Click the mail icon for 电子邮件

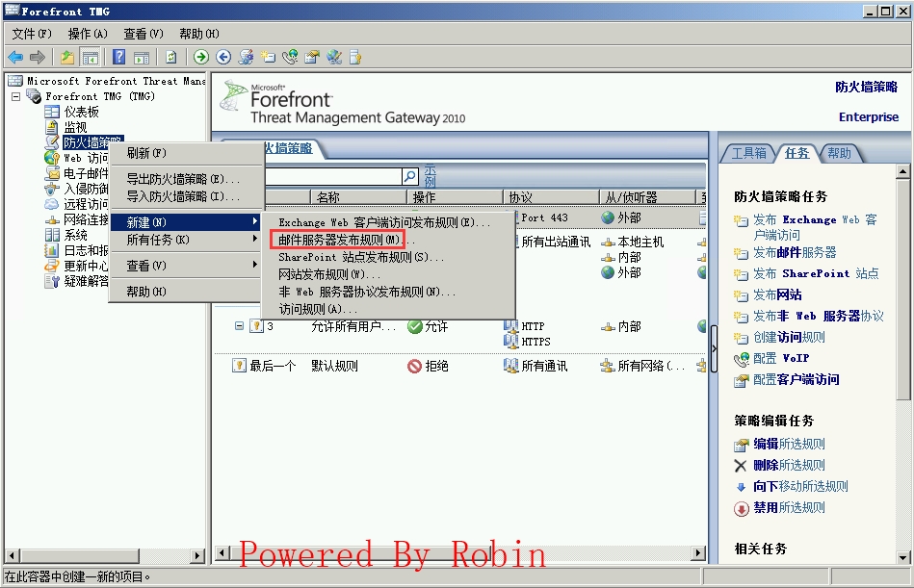52,173
